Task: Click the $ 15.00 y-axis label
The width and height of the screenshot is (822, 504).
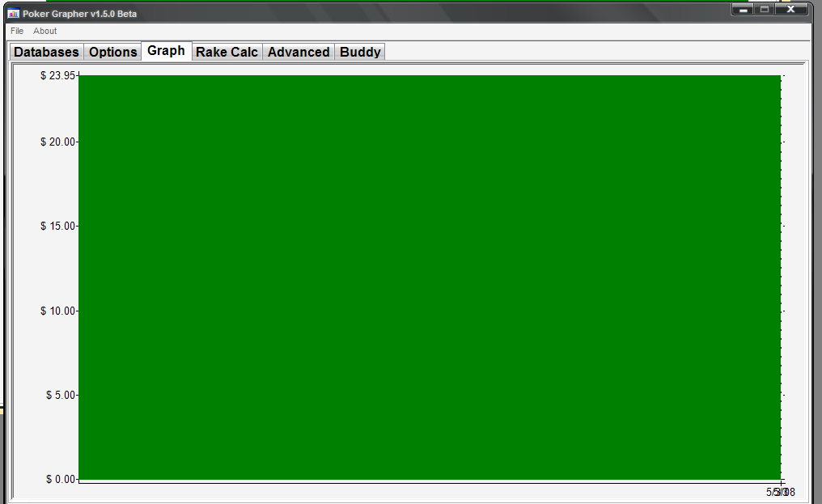Action: pyautogui.click(x=57, y=226)
